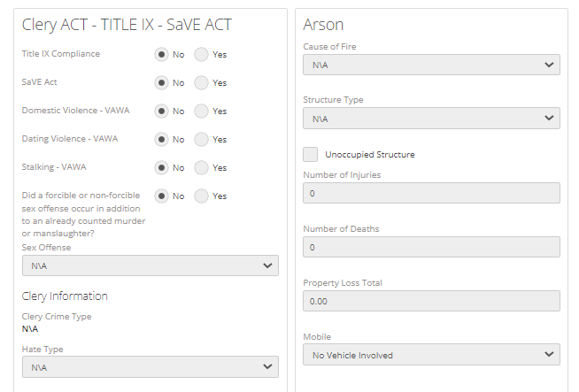Image resolution: width=579 pixels, height=392 pixels.
Task: Tick the Unoccupied Structure checkbox
Action: [310, 154]
